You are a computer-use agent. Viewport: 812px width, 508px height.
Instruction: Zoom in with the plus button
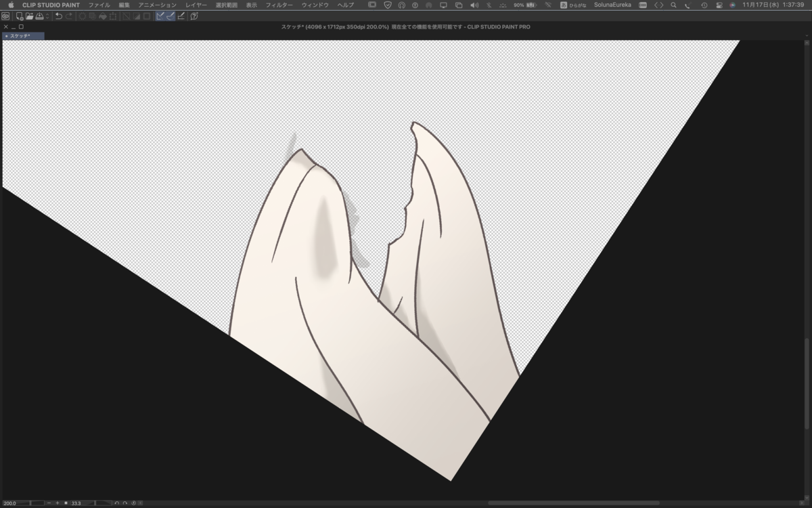(x=58, y=503)
